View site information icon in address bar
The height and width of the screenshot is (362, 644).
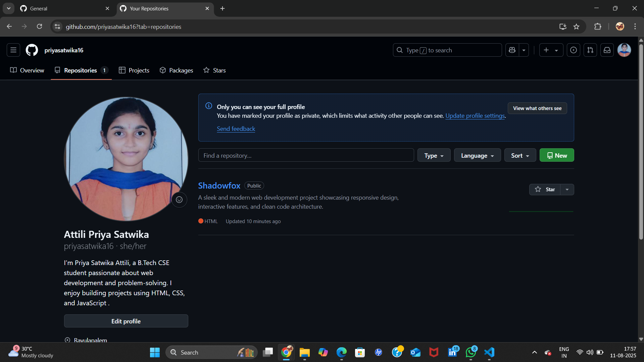click(x=57, y=27)
